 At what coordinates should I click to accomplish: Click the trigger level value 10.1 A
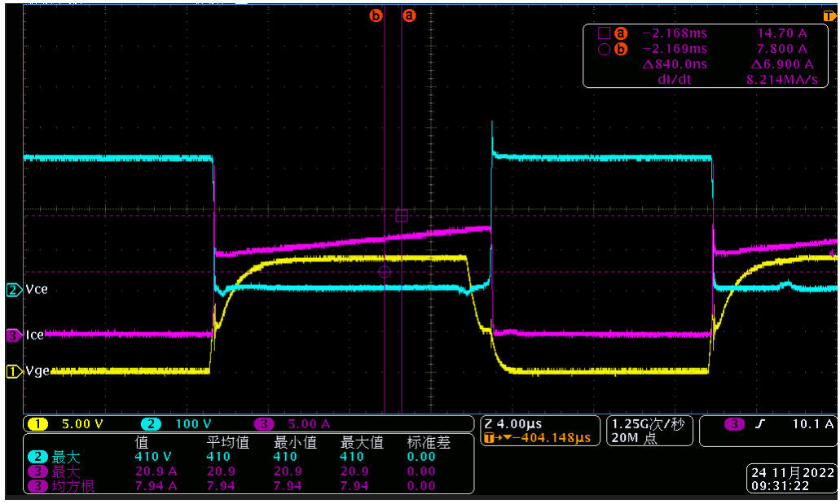tap(813, 424)
